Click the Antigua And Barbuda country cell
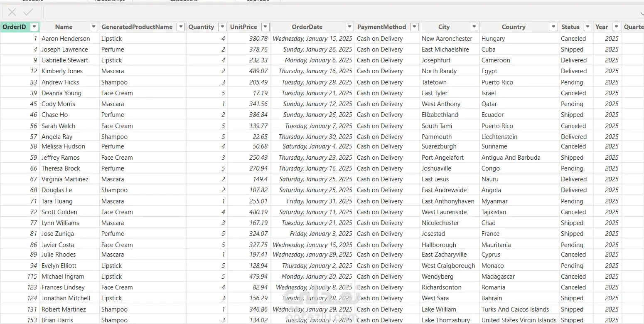Viewport: 644px width, 324px height. click(x=511, y=158)
